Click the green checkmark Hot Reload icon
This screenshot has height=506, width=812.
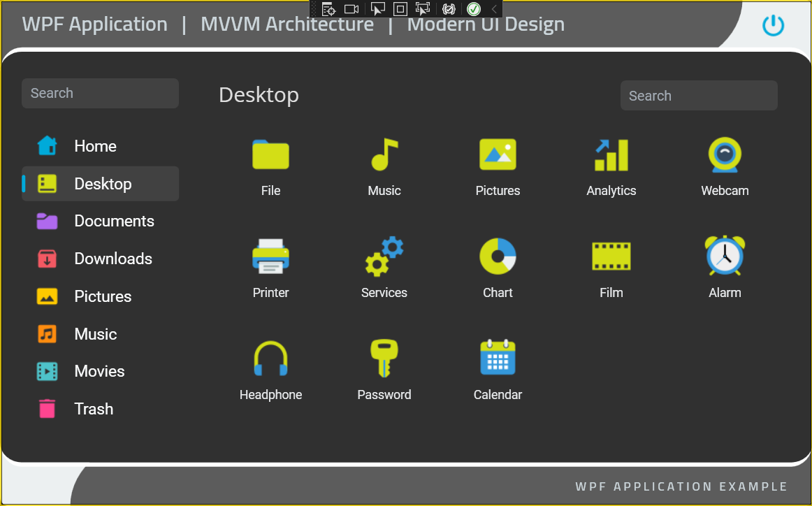point(473,9)
